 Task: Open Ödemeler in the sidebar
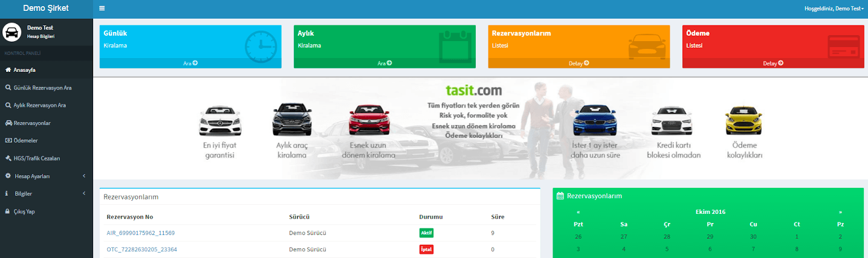pos(26,140)
